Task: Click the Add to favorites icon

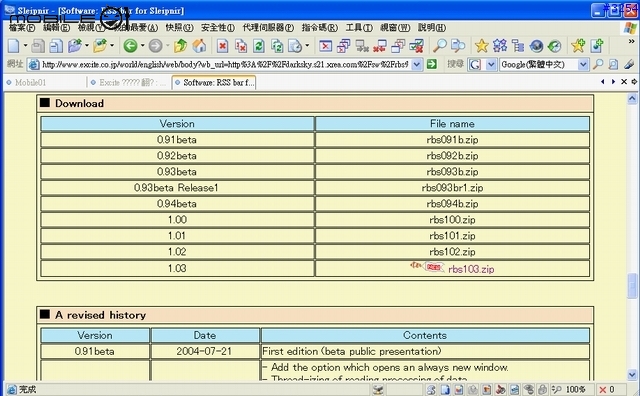Action: point(578,46)
